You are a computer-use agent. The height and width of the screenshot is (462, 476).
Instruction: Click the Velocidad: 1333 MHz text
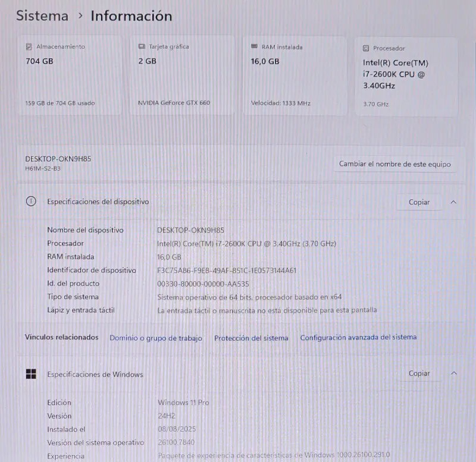coord(280,103)
